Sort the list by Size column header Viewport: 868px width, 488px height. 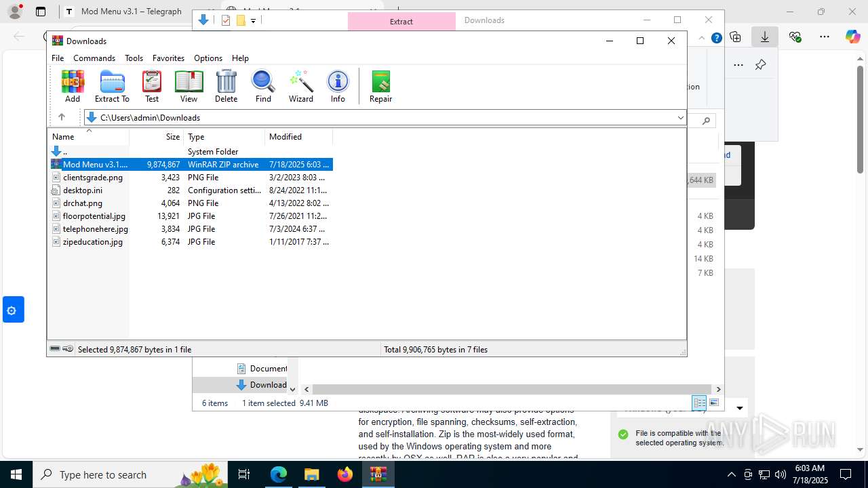157,136
